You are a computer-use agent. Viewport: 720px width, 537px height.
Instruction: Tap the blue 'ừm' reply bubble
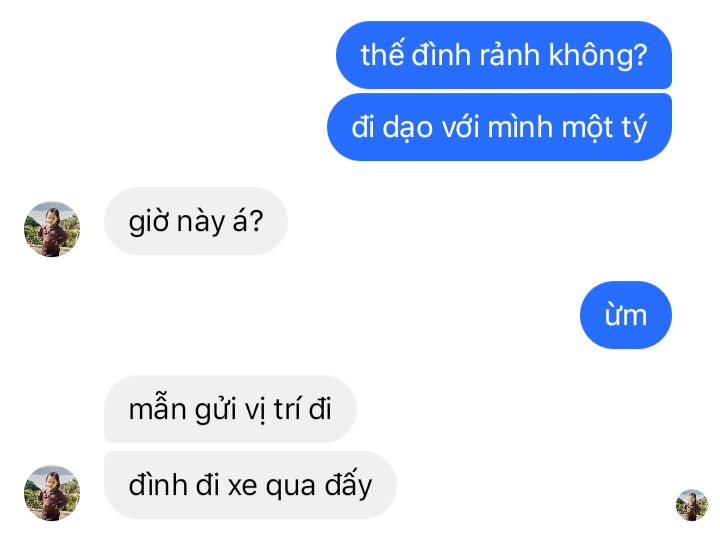click(x=626, y=315)
